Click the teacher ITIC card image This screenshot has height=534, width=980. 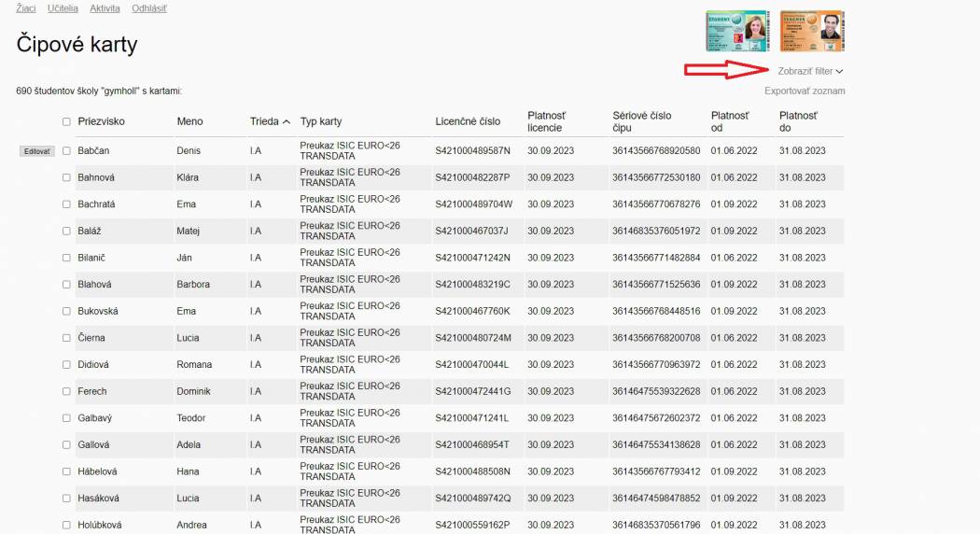coord(811,32)
